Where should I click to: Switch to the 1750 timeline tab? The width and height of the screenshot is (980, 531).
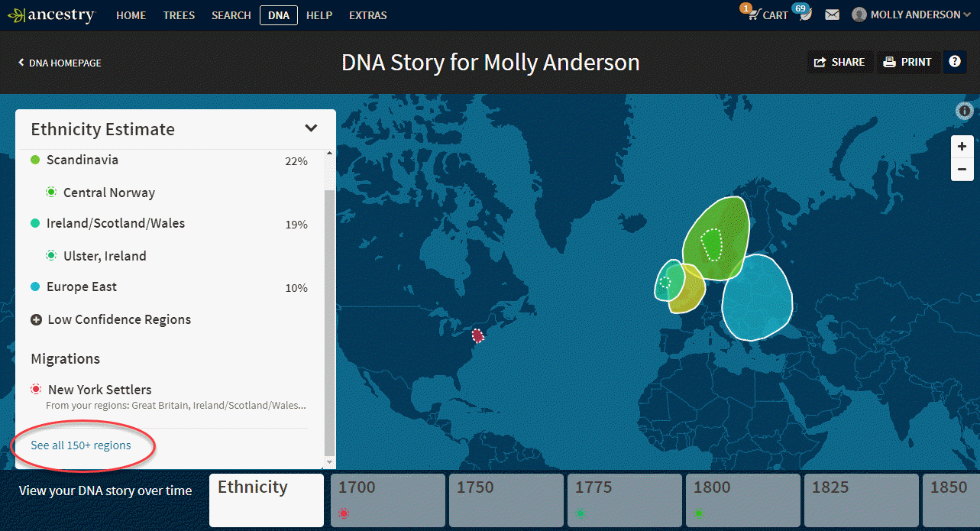coord(506,500)
